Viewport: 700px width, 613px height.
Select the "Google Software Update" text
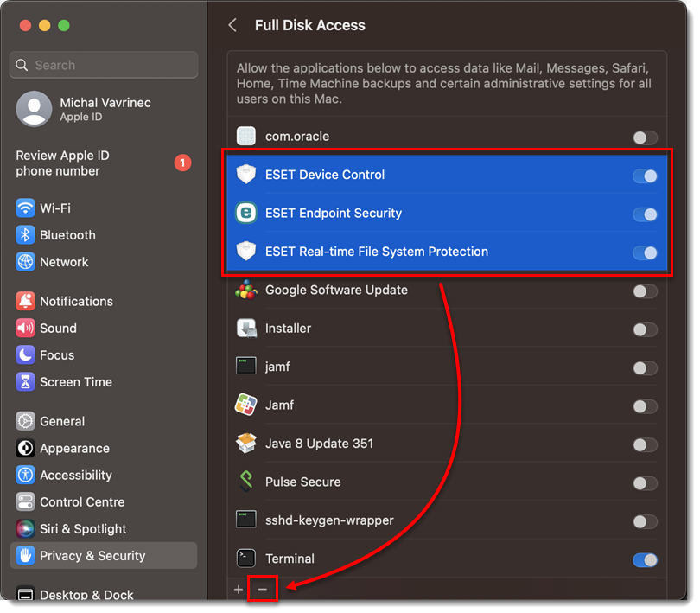[x=336, y=290]
